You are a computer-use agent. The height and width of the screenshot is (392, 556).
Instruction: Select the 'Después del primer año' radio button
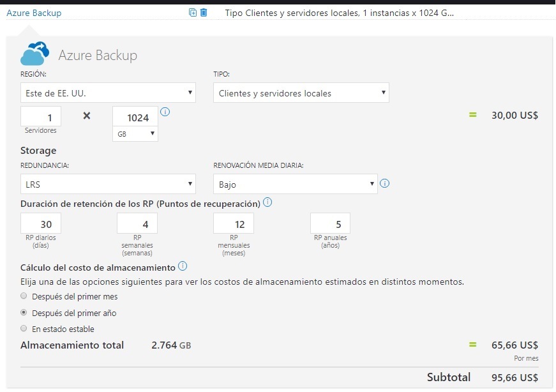click(24, 313)
